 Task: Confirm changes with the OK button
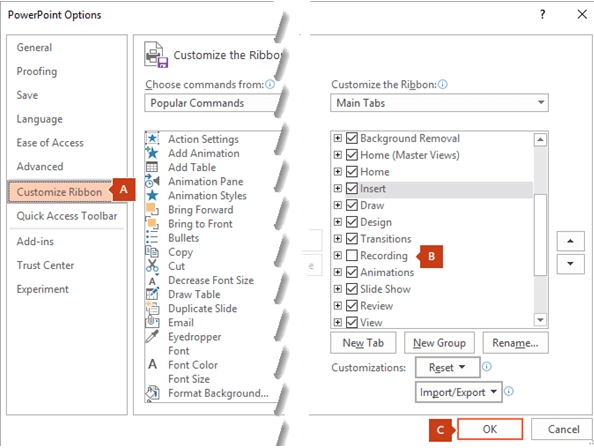pos(490,429)
